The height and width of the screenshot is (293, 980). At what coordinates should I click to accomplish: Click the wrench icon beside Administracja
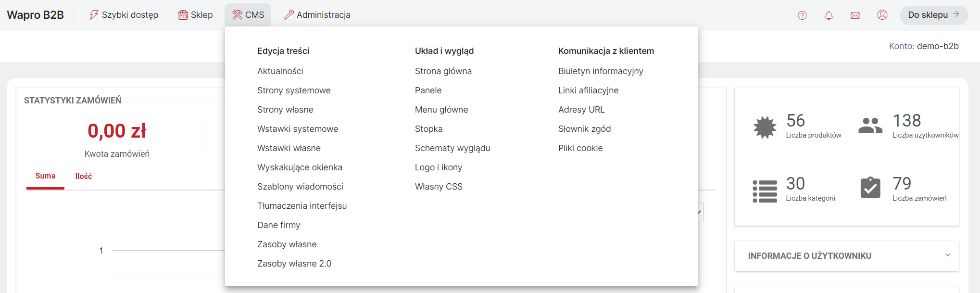coord(289,15)
